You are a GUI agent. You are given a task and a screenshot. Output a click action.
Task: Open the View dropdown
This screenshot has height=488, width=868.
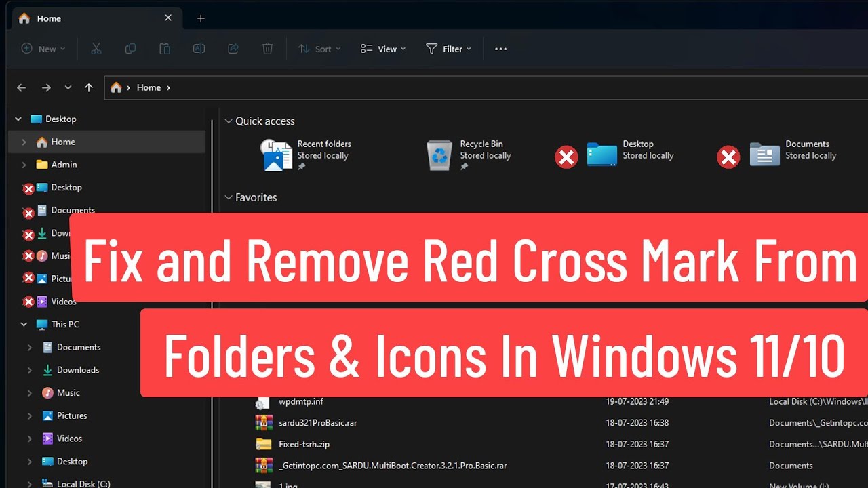pos(383,49)
